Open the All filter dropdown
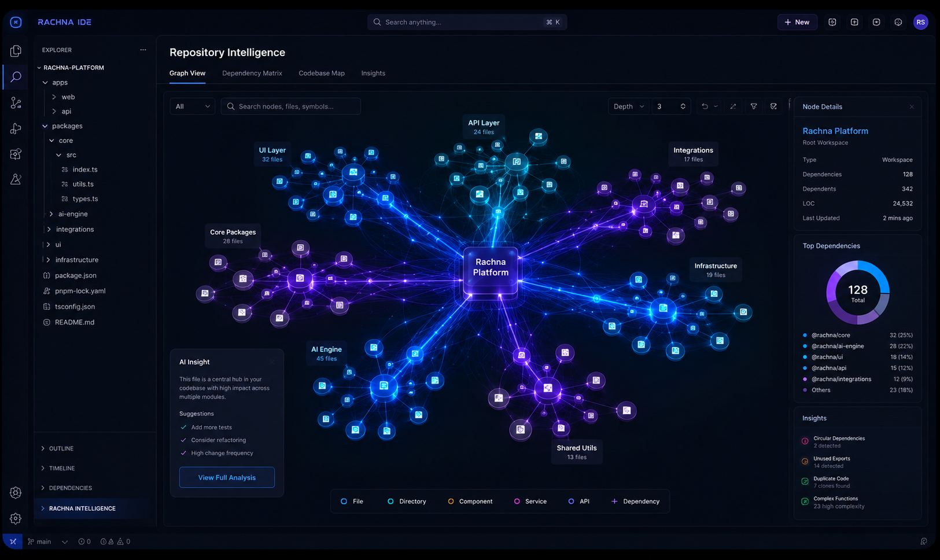The image size is (940, 560). coord(193,106)
